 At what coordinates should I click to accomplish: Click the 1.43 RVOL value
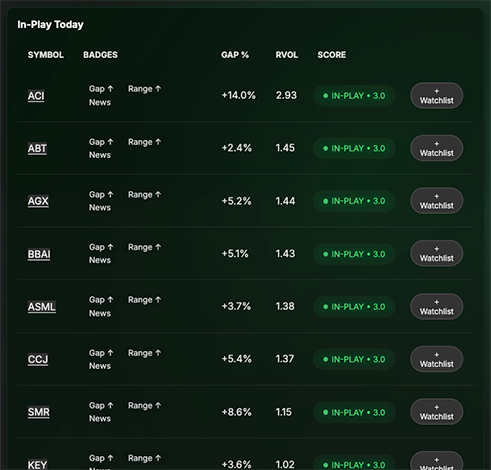[x=285, y=254]
